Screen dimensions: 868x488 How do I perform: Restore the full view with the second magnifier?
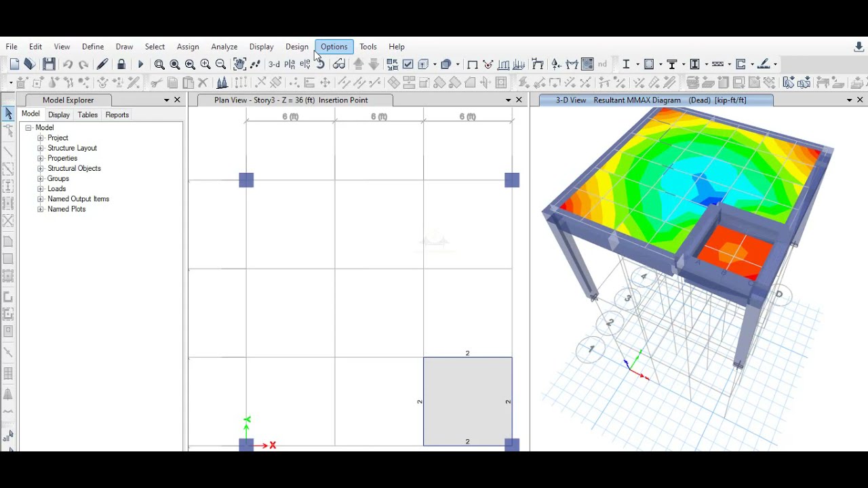coord(175,64)
